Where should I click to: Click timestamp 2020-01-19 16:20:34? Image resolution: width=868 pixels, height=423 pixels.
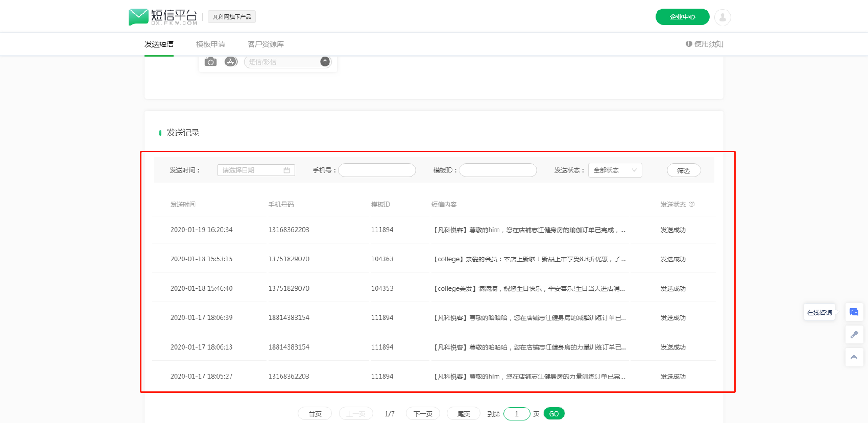pos(201,230)
